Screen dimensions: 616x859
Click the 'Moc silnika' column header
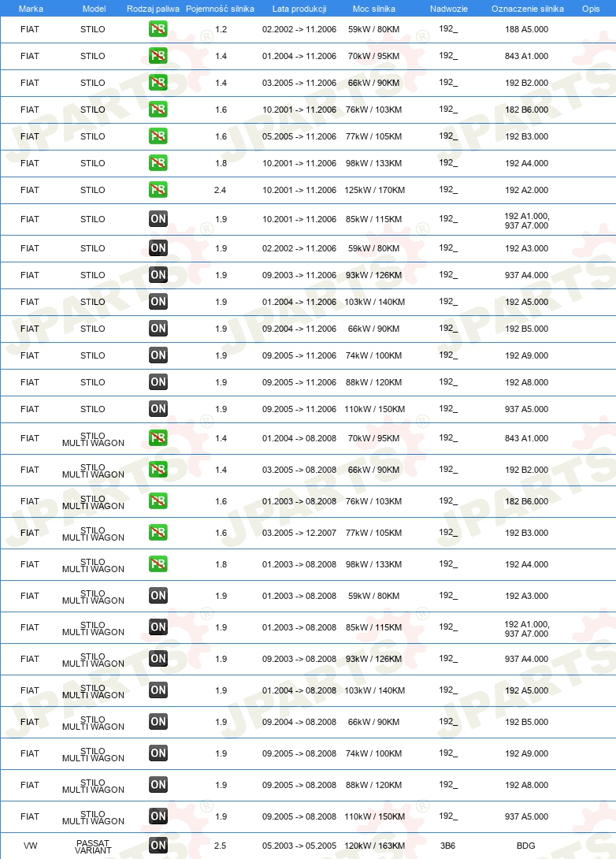(x=374, y=9)
